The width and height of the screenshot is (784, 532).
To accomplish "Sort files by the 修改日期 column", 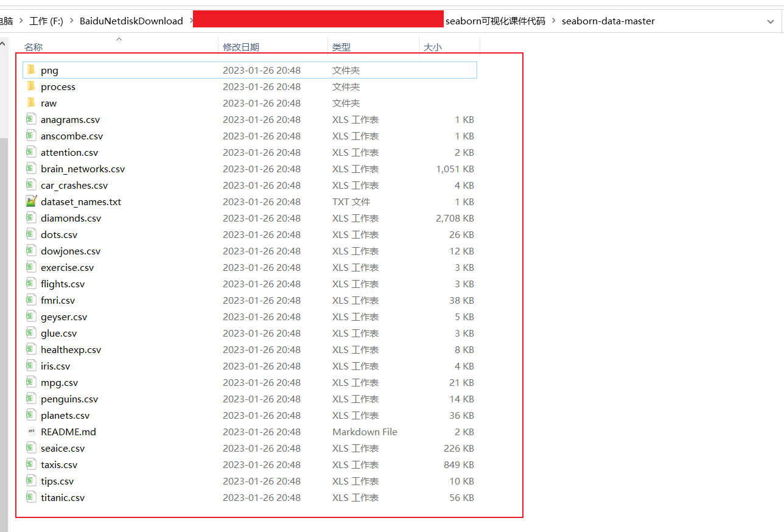I will 242,46.
